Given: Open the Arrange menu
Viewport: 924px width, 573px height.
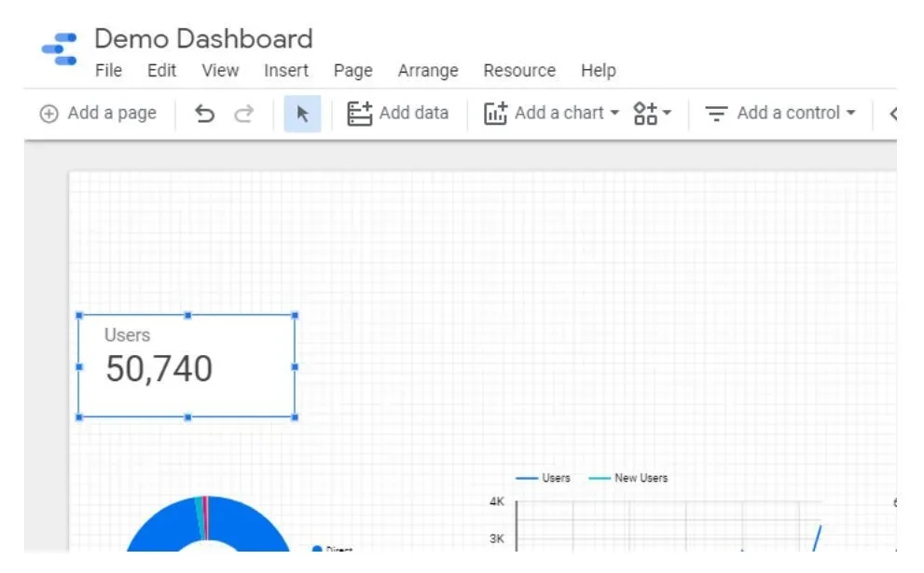Looking at the screenshot, I should [428, 71].
